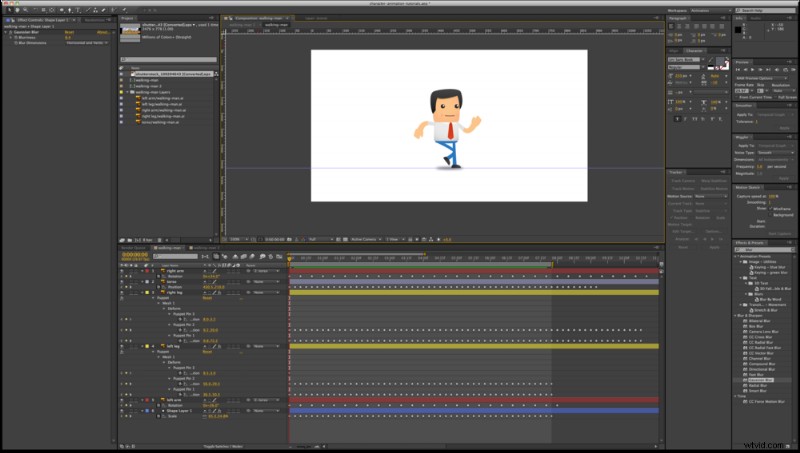Select the Pen tool in toolbar
Screen dimensions: 800x453
[x=70, y=10]
